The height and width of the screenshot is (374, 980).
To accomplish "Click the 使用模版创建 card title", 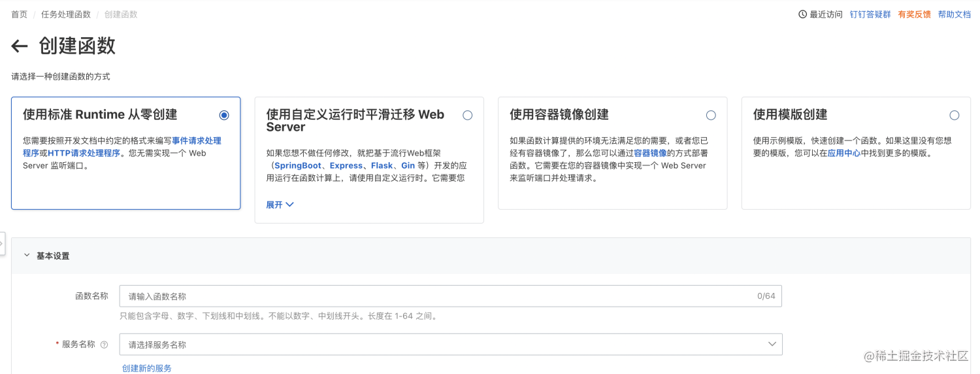I will [x=791, y=114].
